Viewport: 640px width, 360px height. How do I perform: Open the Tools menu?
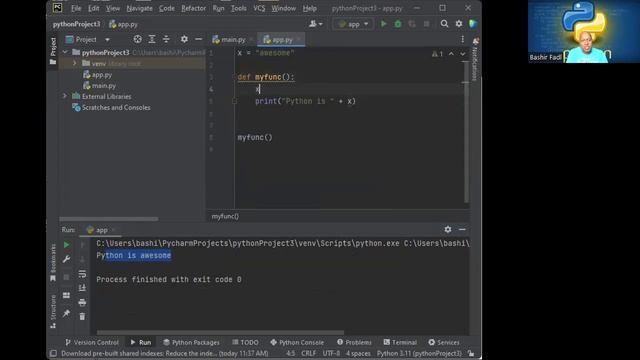coord(238,8)
